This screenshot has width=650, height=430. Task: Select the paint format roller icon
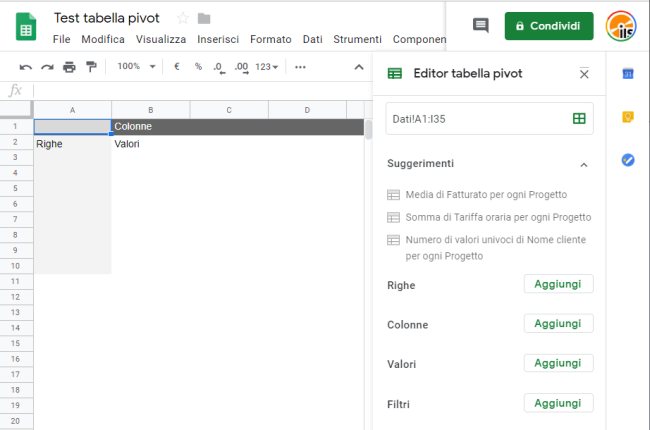pyautogui.click(x=91, y=66)
